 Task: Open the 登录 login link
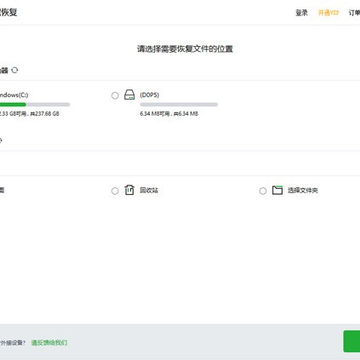point(302,13)
